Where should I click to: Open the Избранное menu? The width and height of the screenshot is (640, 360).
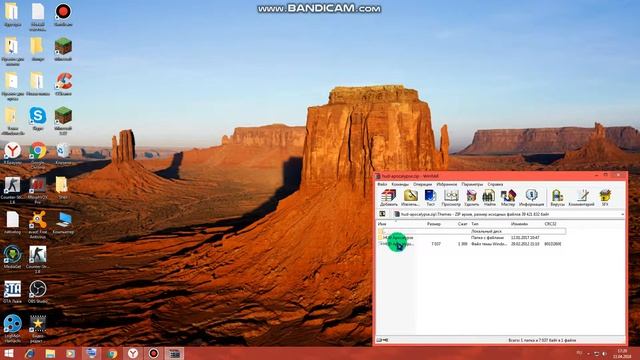tap(447, 184)
